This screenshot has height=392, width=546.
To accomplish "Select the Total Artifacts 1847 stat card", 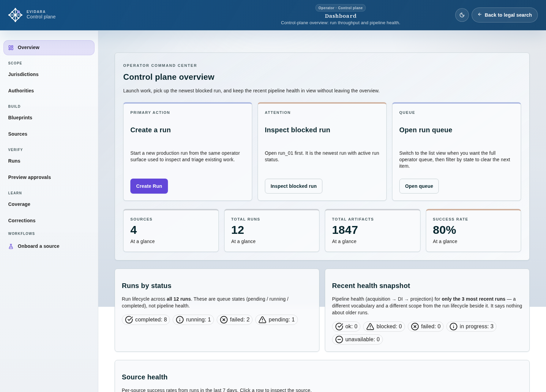I will point(372,231).
